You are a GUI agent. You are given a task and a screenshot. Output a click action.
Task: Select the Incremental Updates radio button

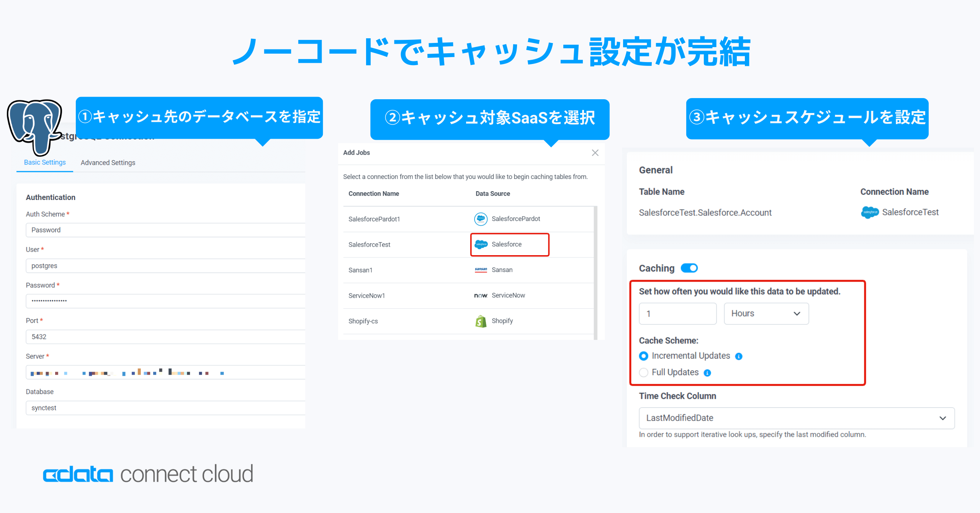click(643, 356)
